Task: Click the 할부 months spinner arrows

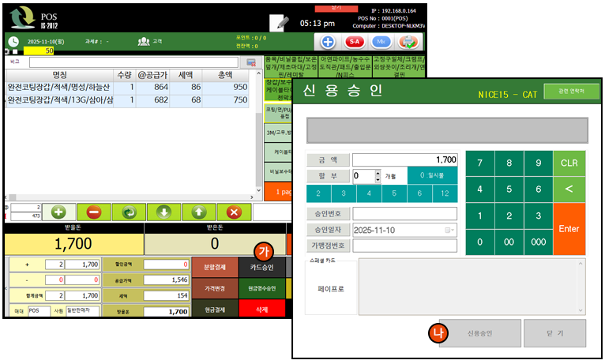Action: 378,176
